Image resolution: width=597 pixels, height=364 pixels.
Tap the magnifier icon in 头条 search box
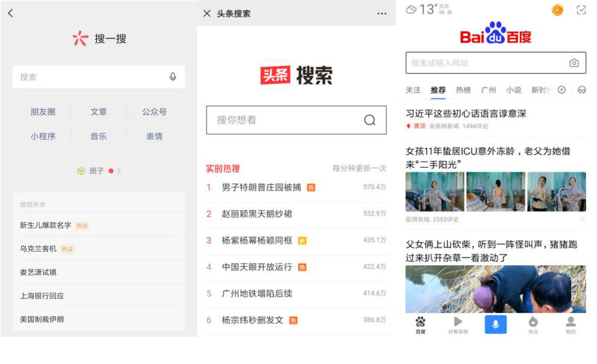[369, 120]
